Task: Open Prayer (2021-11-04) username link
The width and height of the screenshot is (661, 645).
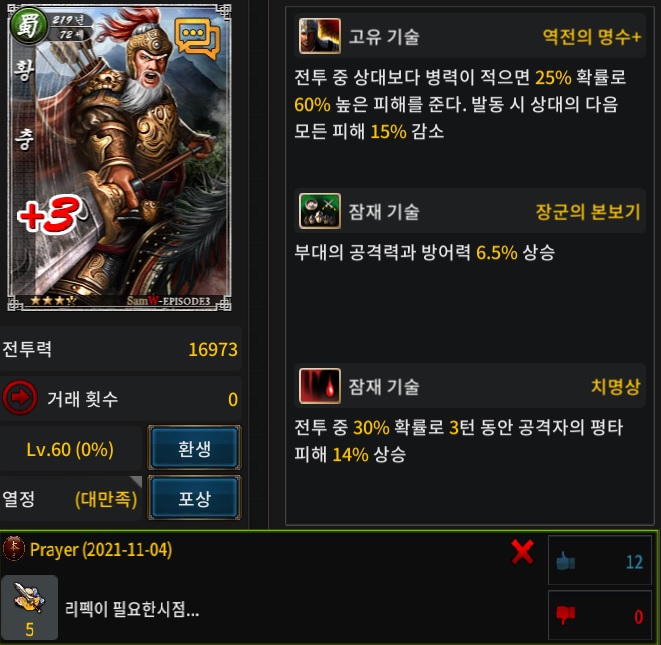Action: 101,550
